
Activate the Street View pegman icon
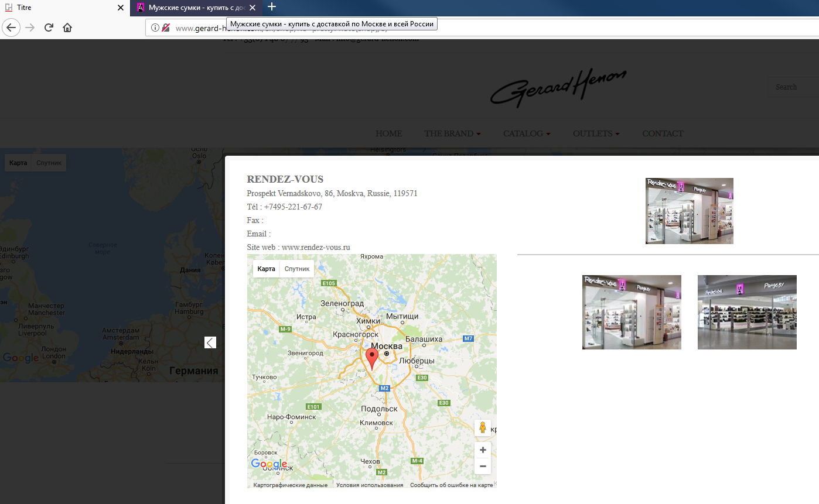(x=483, y=428)
